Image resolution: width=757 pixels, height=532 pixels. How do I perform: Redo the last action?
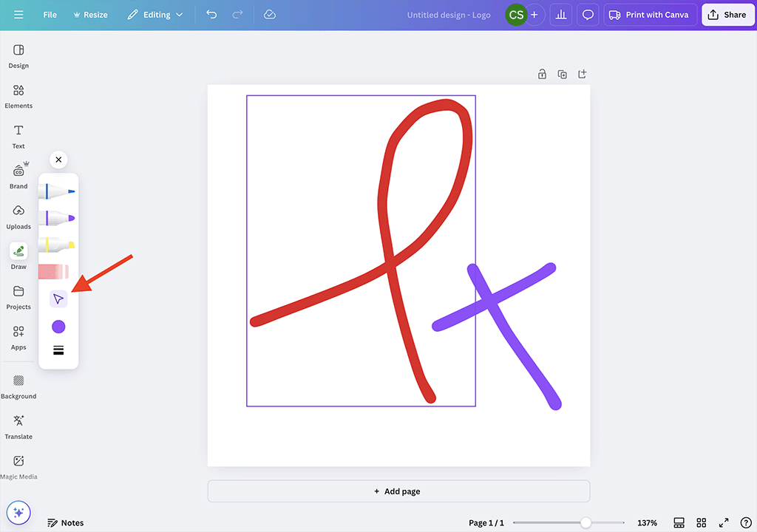(x=237, y=15)
